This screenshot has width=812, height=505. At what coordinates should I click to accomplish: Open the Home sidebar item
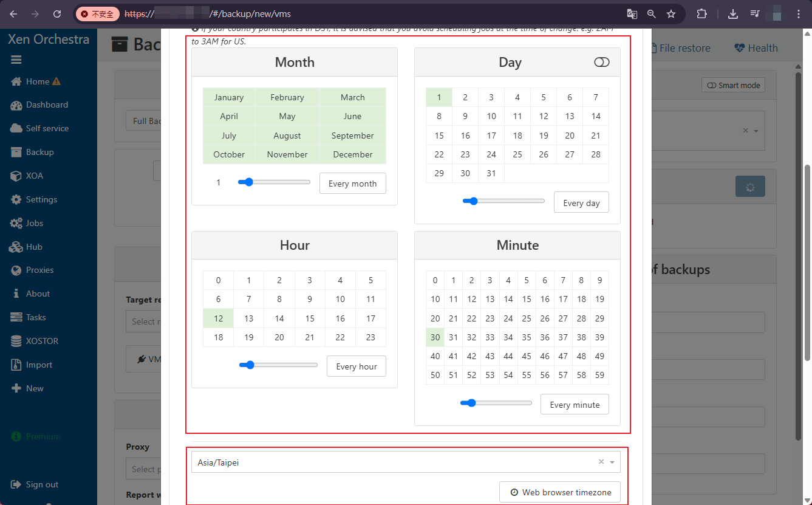pos(36,81)
